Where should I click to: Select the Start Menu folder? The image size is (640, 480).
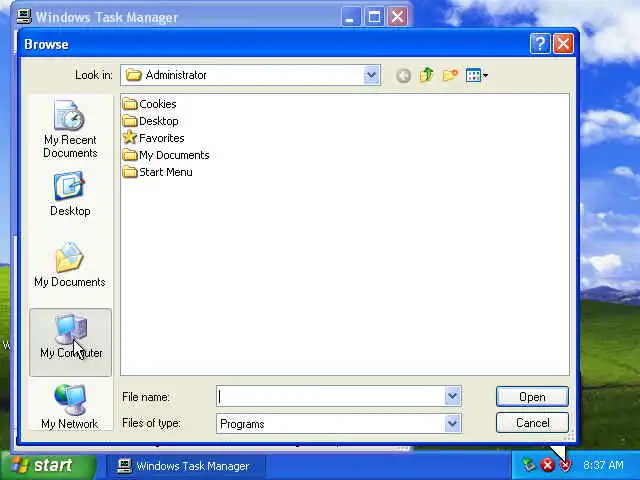[x=158, y=172]
